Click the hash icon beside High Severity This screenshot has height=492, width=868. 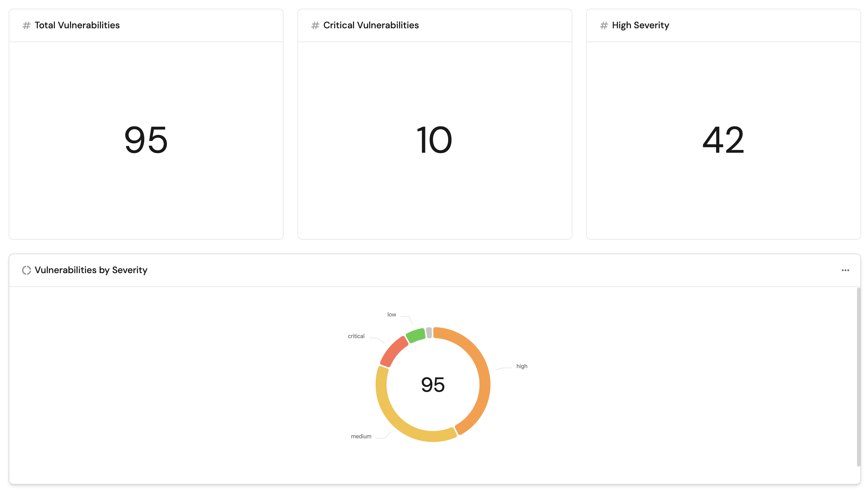[603, 25]
